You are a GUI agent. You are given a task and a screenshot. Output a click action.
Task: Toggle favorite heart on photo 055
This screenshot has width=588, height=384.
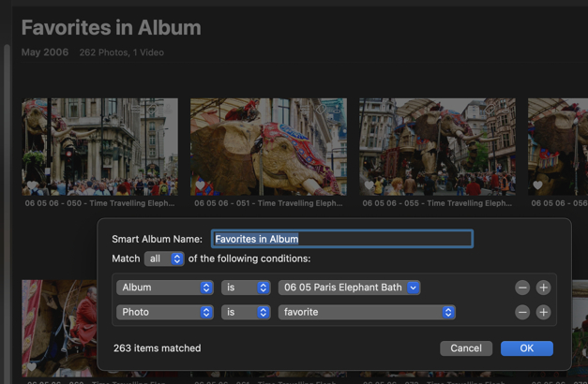point(369,185)
